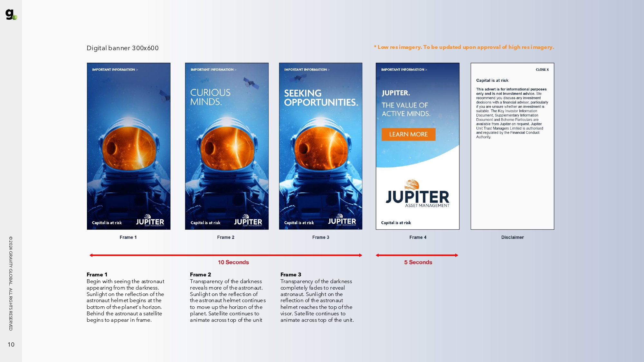Screen dimensions: 644x362
Task: Click the Frame 3 animation description paragraph
Action: (x=317, y=301)
